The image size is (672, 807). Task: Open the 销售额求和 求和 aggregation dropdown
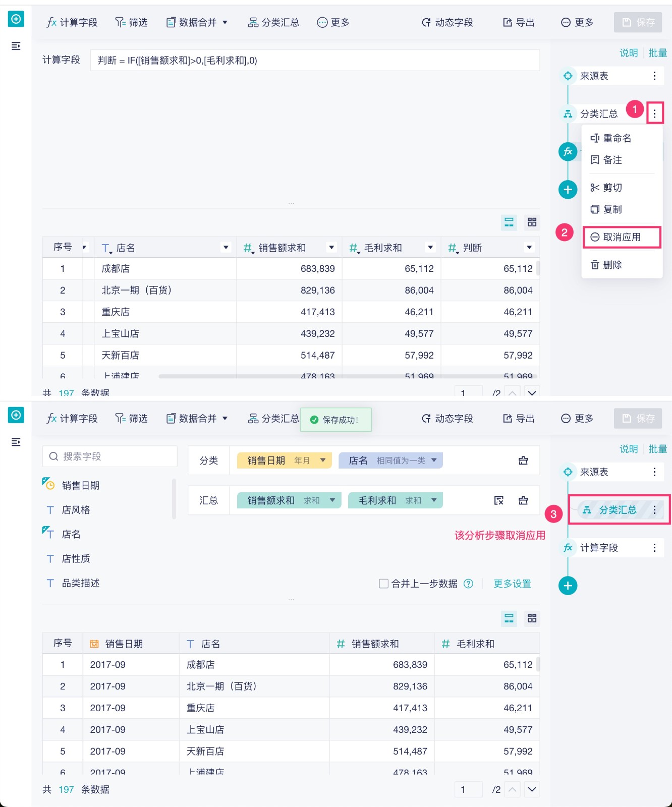pyautogui.click(x=332, y=500)
